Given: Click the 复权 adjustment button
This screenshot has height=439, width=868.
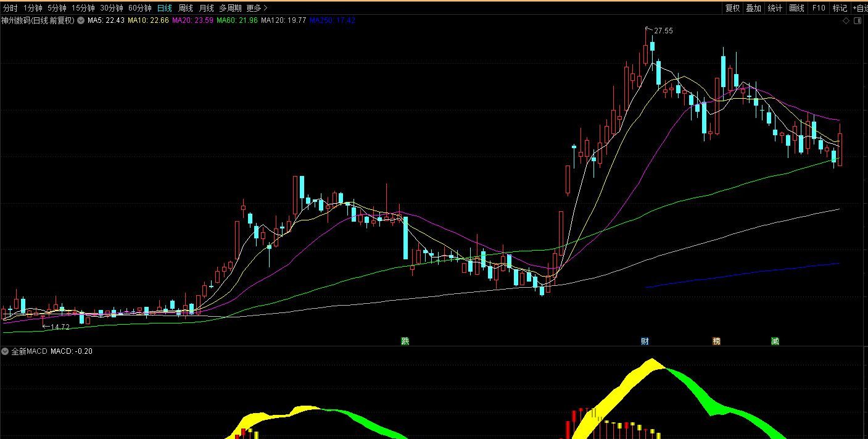Looking at the screenshot, I should coord(732,8).
